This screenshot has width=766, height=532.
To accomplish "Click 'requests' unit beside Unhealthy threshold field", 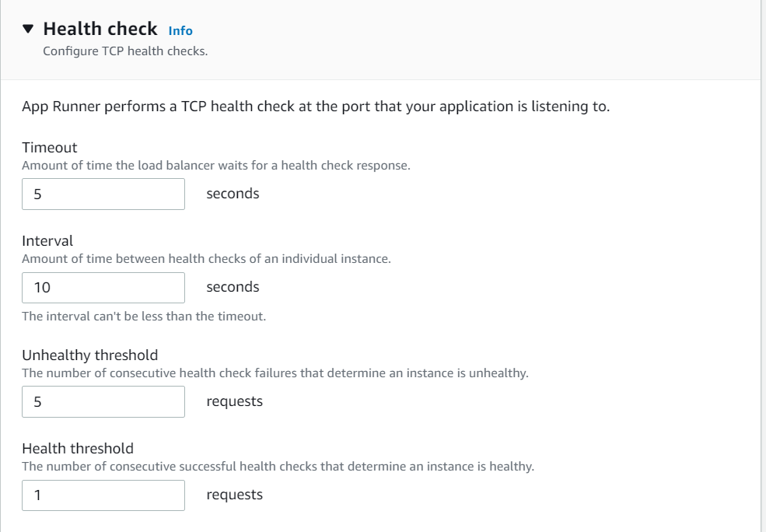I will 234,401.
